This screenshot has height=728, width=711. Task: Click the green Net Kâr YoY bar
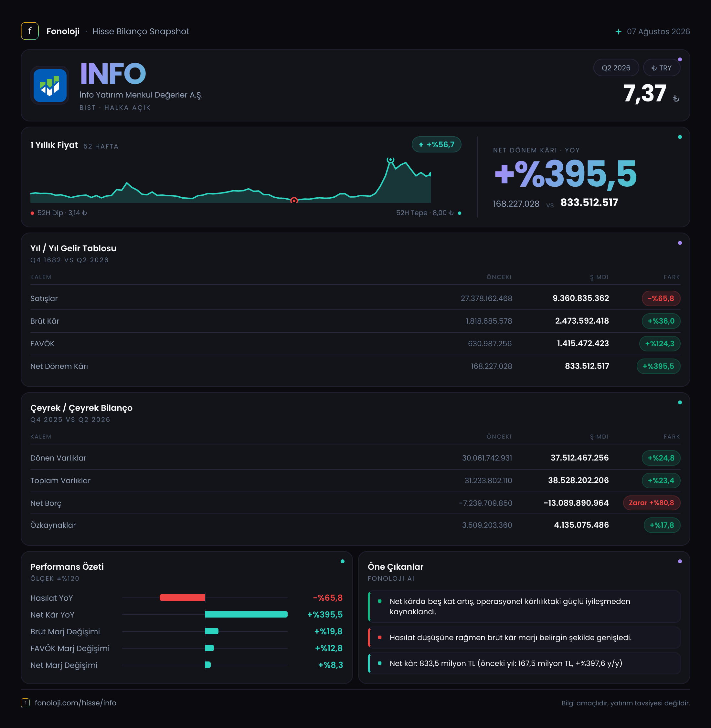point(246,615)
